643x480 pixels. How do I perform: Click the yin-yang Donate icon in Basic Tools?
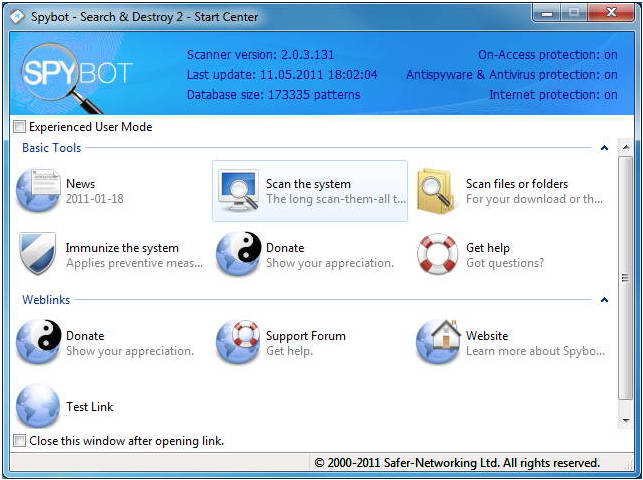[239, 253]
